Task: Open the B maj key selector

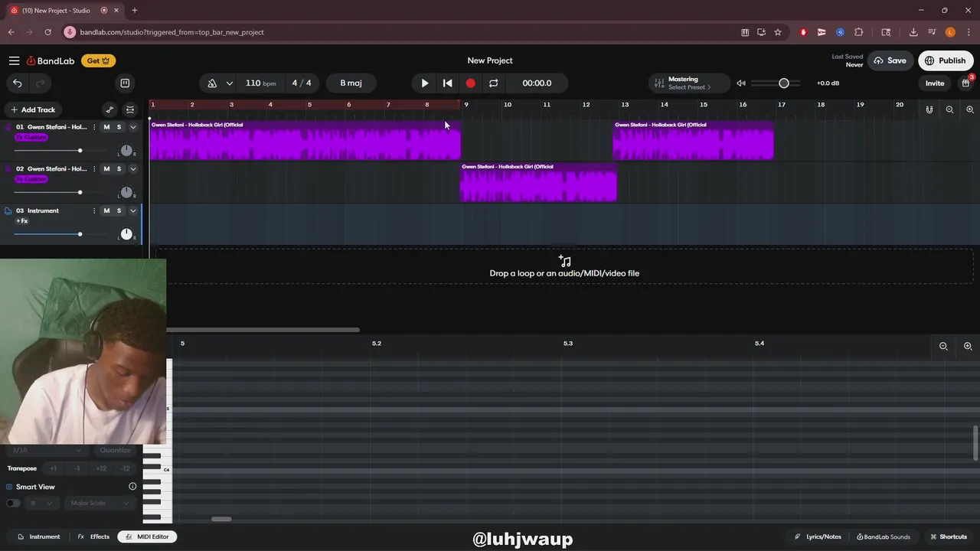Action: coord(351,83)
